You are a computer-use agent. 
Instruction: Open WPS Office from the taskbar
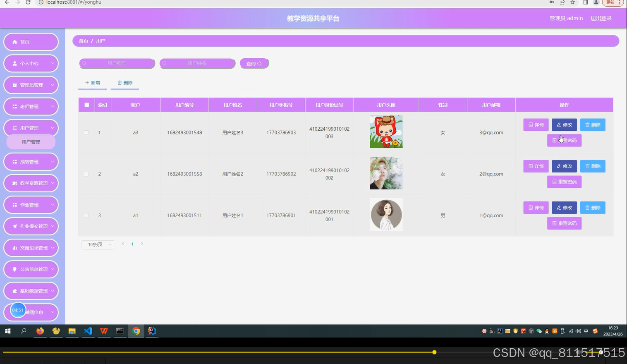[x=104, y=331]
